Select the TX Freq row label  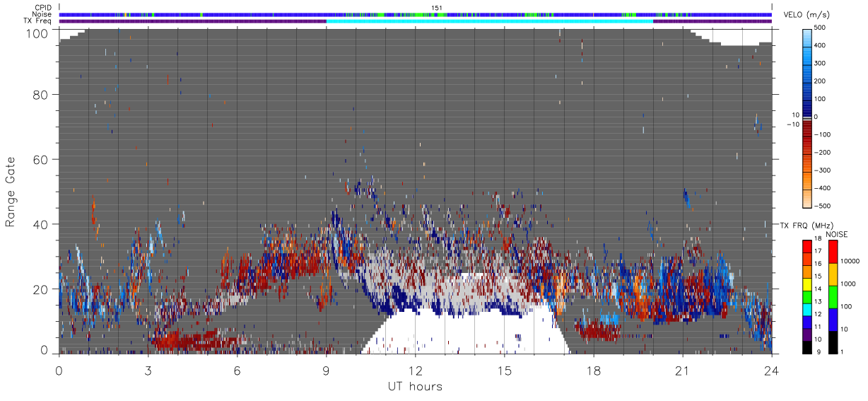[x=38, y=21]
